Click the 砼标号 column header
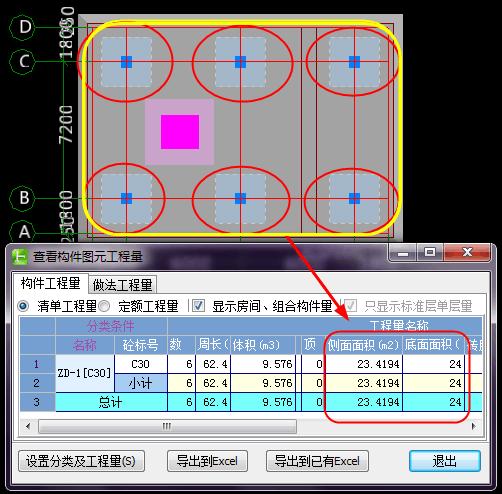 click(140, 345)
